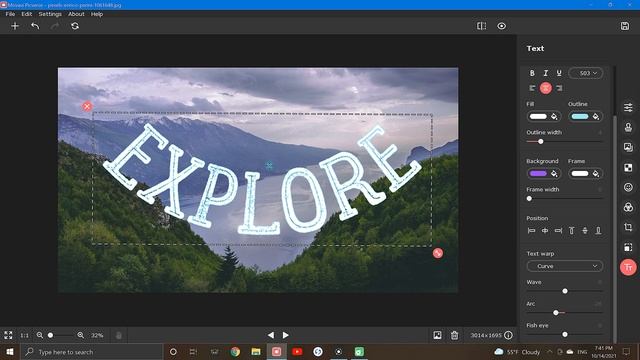Click the zoom slider handle
The width and height of the screenshot is (640, 360).
pyautogui.click(x=51, y=335)
